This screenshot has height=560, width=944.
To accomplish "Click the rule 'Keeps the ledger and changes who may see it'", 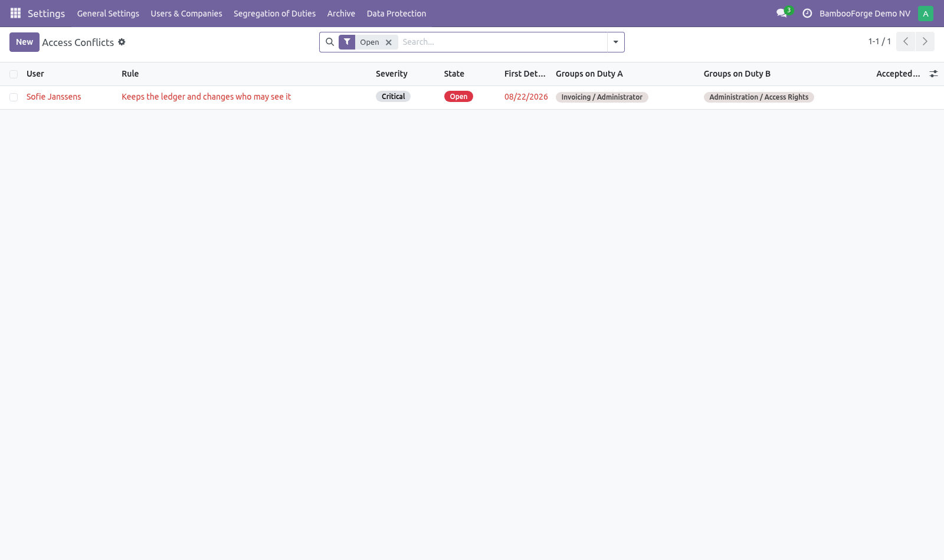I will [x=206, y=97].
